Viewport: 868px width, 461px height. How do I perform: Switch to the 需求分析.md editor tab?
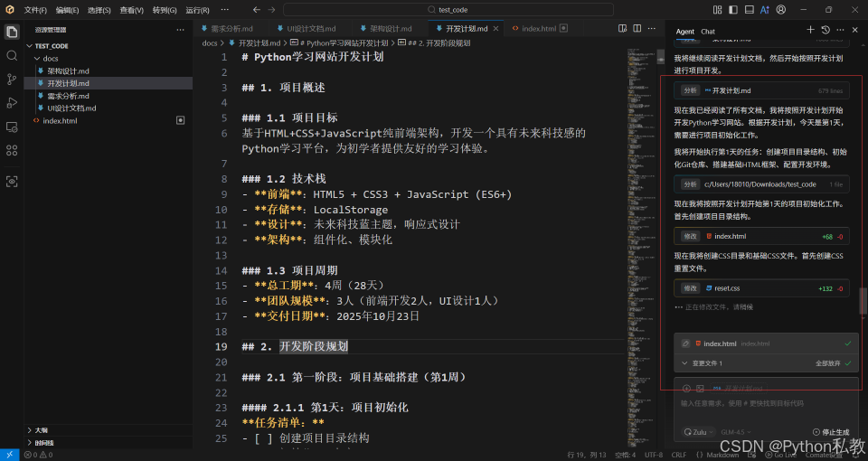click(231, 28)
